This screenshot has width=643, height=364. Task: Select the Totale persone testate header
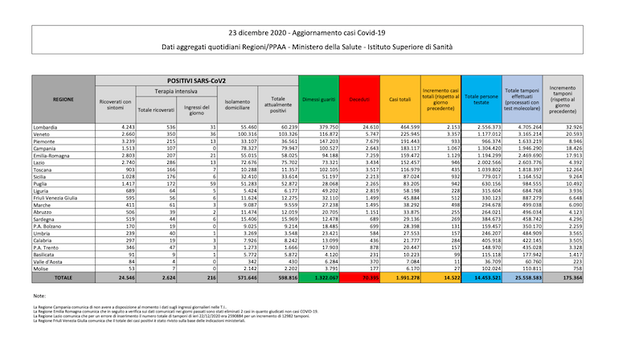(x=482, y=100)
